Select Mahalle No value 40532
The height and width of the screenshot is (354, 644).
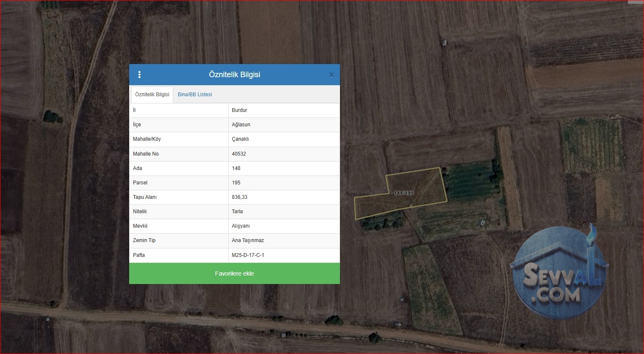click(x=239, y=154)
